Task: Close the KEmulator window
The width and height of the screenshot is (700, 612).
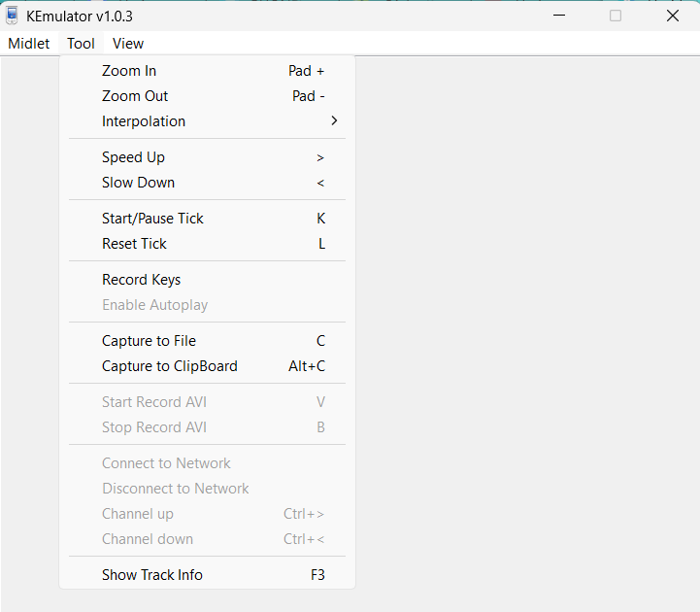Action: click(672, 16)
